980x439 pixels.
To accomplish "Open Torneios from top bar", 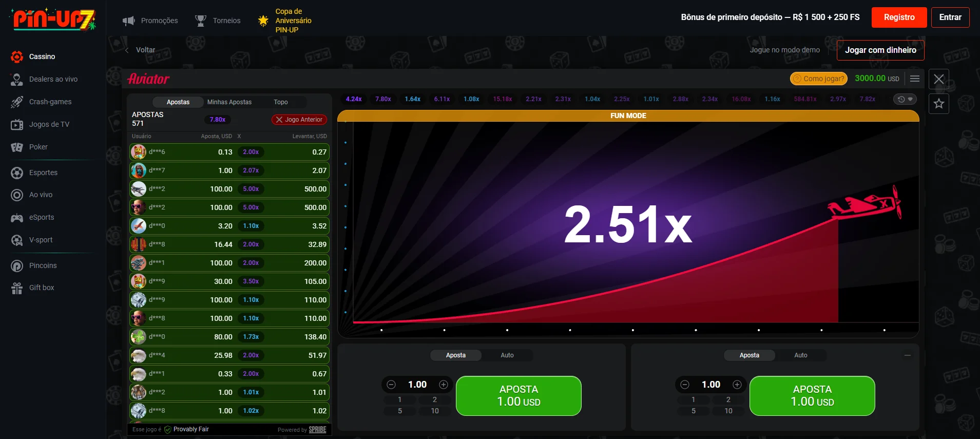I will [218, 21].
